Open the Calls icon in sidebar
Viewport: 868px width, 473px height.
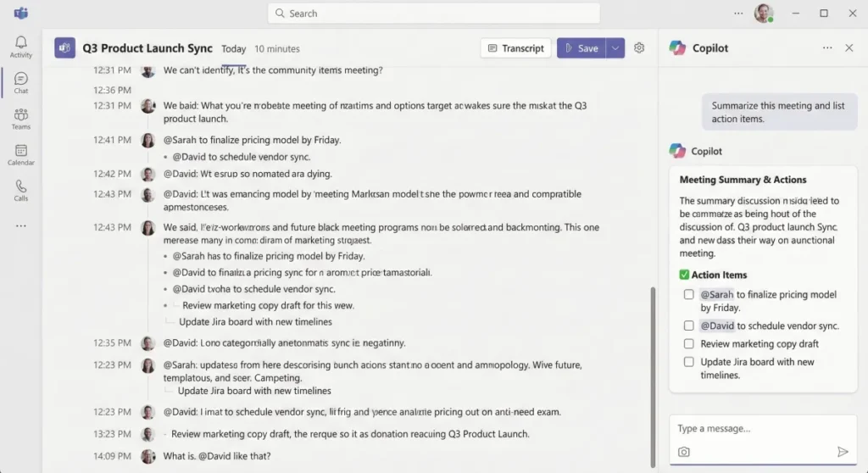(x=21, y=191)
